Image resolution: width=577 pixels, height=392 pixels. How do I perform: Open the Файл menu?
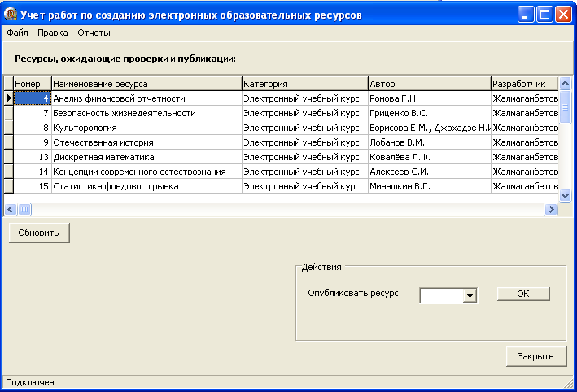pos(17,33)
